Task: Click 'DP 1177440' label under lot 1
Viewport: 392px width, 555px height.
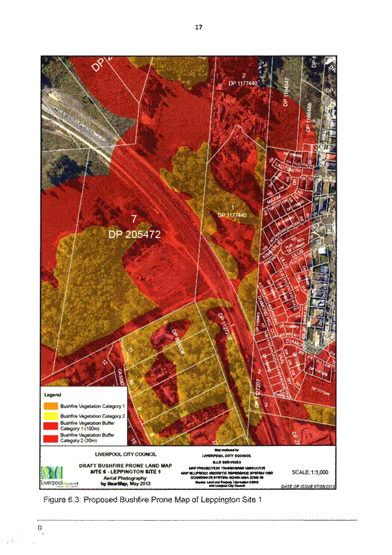Action: (x=232, y=215)
